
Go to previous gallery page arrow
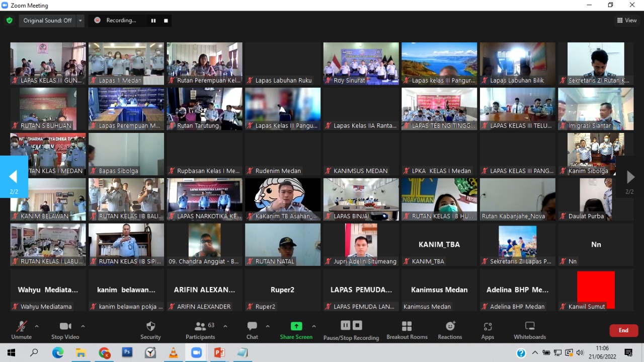14,177
